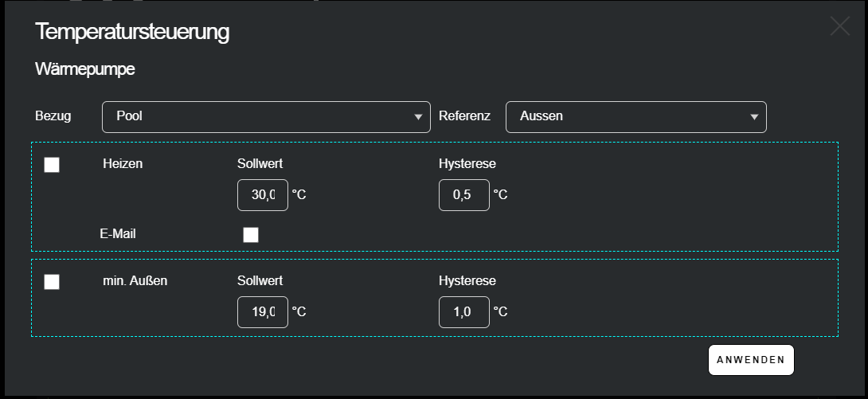
Task: Click the min. Außen Sollwert field with 19,0
Action: pyautogui.click(x=262, y=312)
